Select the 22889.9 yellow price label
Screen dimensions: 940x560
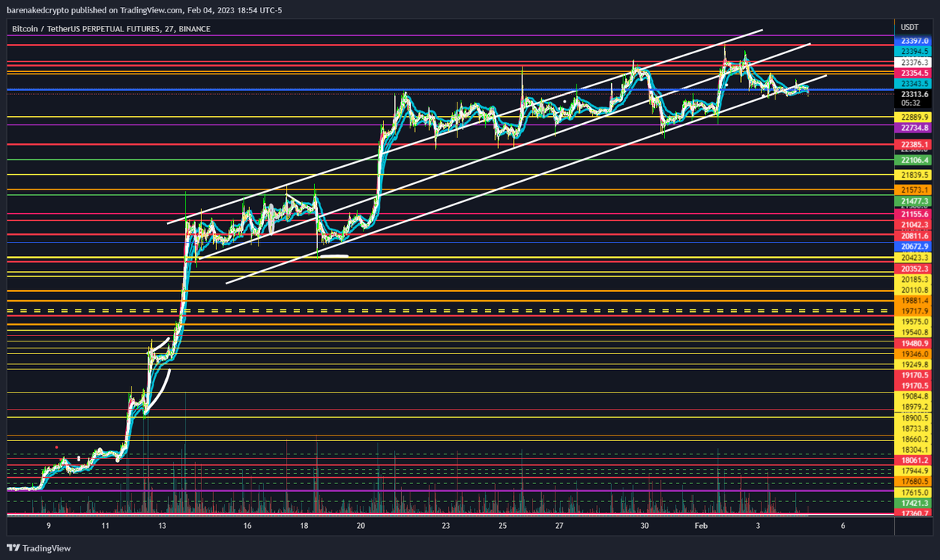click(x=914, y=117)
